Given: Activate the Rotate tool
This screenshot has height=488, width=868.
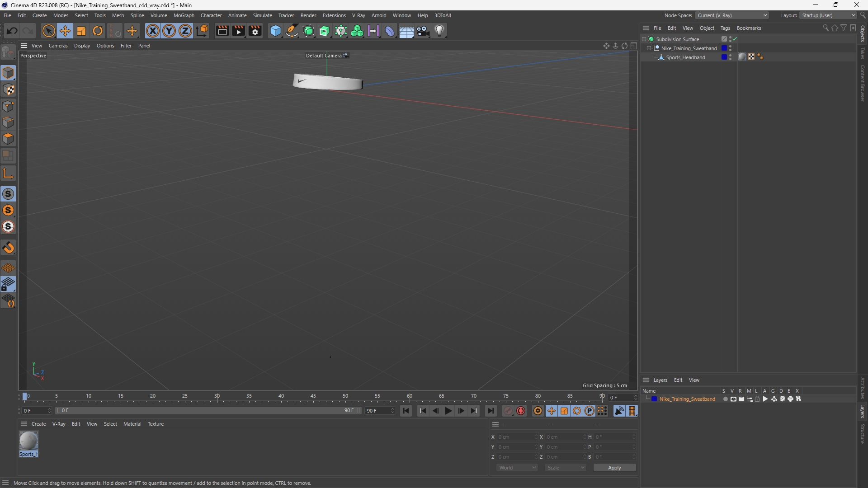Looking at the screenshot, I should point(98,31).
